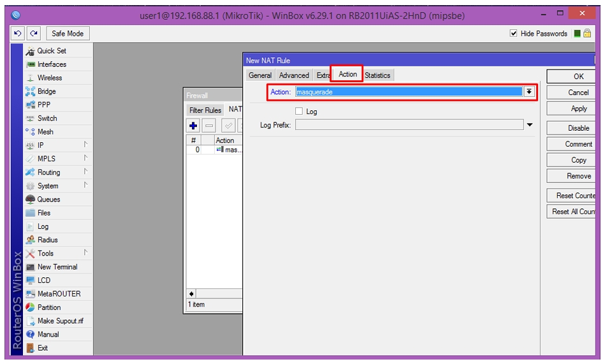Launch New Terminal from sidebar
The width and height of the screenshot is (605, 364).
(57, 267)
